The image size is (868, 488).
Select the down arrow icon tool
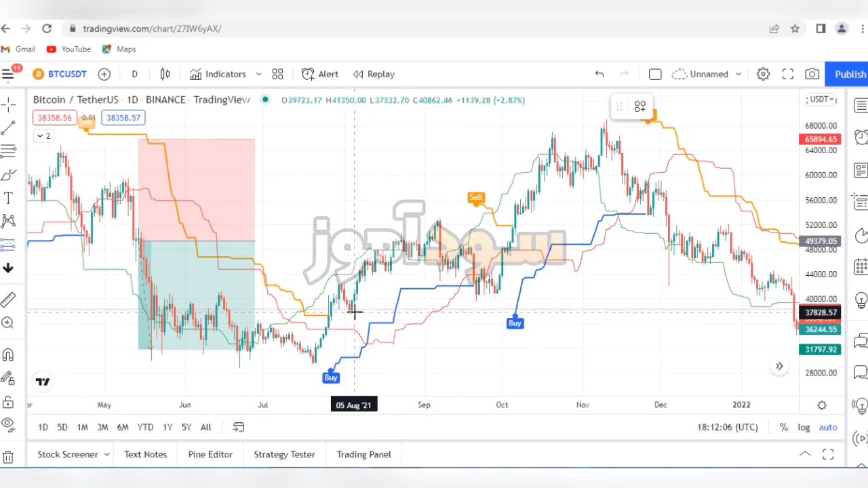pyautogui.click(x=8, y=268)
